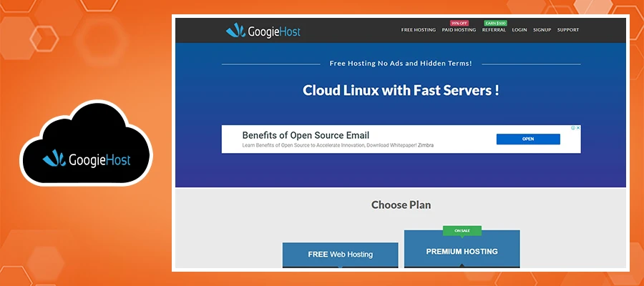Open the SIGNUP page
644x286 pixels.
pyautogui.click(x=542, y=30)
